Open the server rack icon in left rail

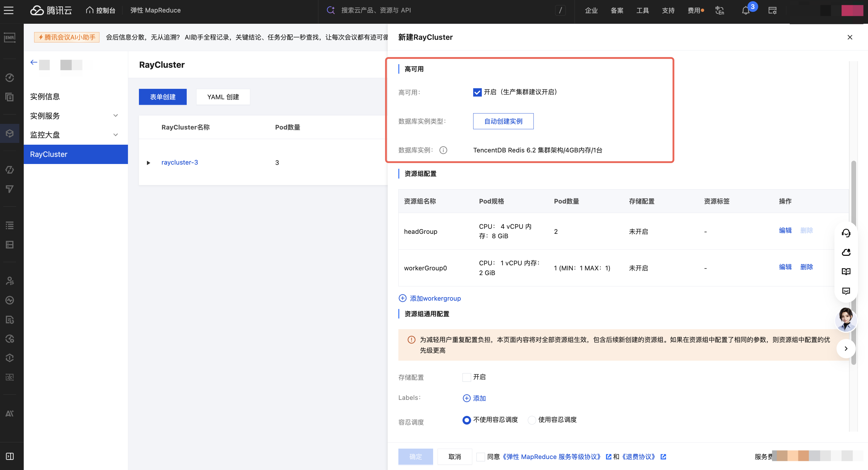coord(9,245)
